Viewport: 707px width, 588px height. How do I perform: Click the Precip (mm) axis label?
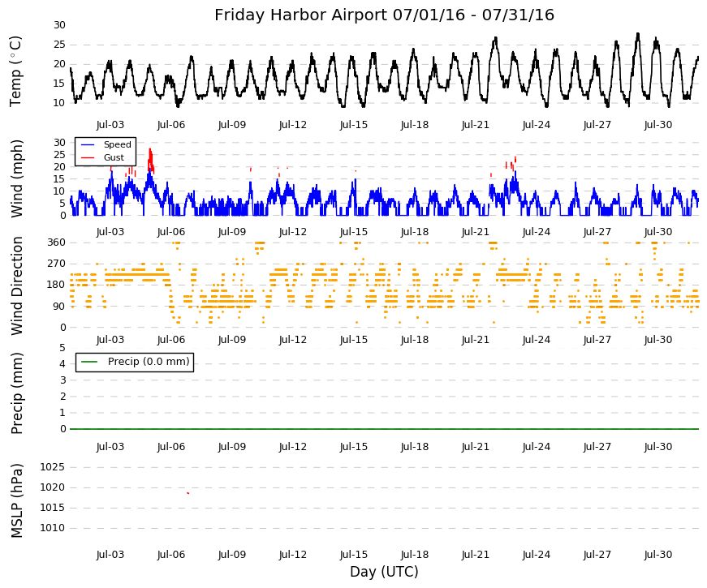[x=16, y=393]
